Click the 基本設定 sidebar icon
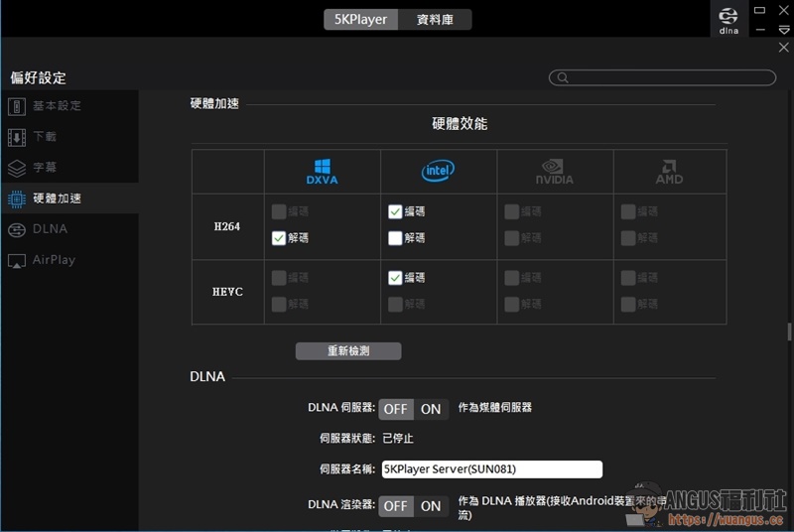This screenshot has width=794, height=532. [x=17, y=106]
